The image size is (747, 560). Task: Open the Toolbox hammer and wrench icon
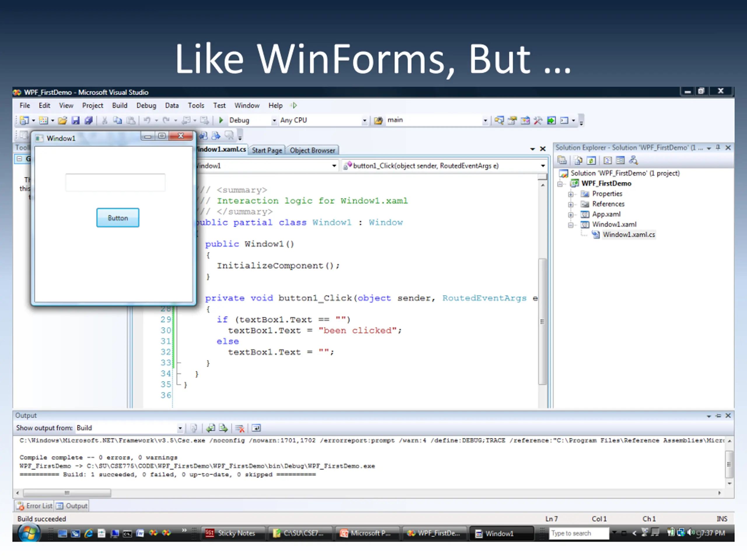[x=538, y=120]
